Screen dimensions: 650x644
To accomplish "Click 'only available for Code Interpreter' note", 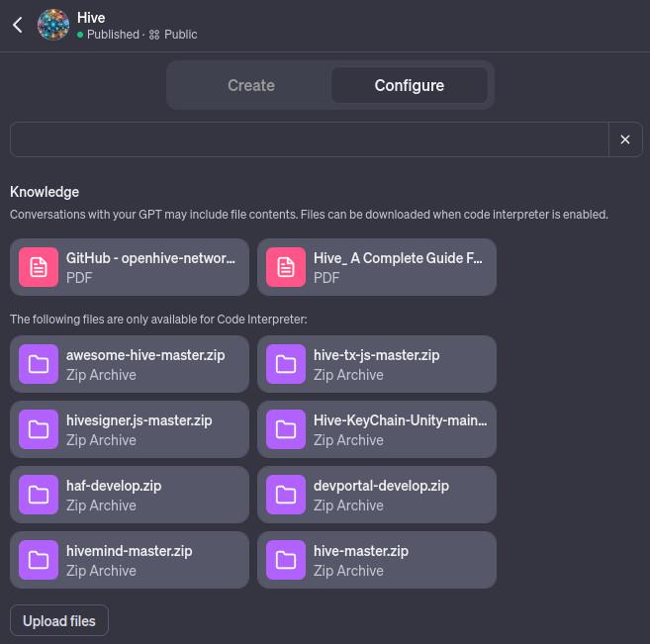I will (158, 320).
